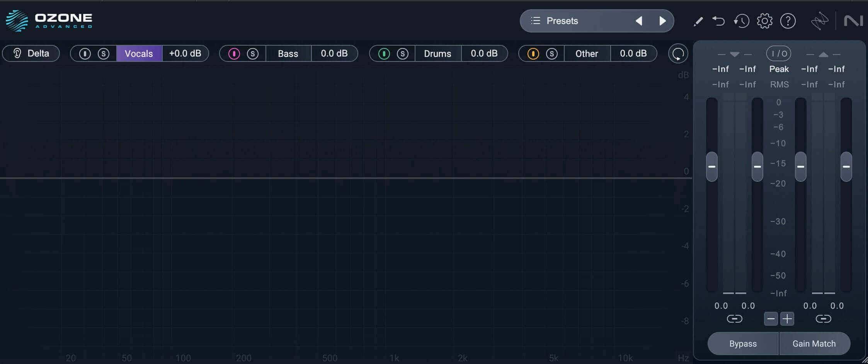The width and height of the screenshot is (868, 364).
Task: Click the right output gain 0.0 value
Action: [x=837, y=306]
